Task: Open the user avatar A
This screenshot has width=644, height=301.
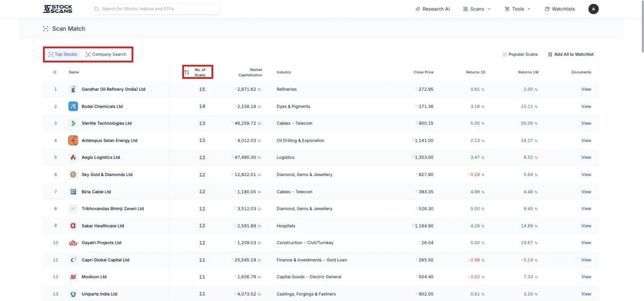Action: point(593,9)
